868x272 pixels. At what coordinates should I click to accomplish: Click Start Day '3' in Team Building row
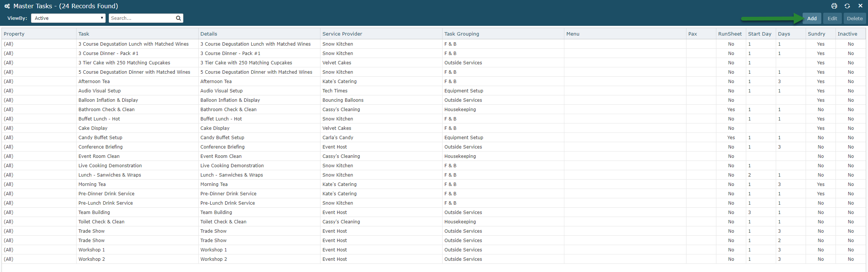coord(749,212)
